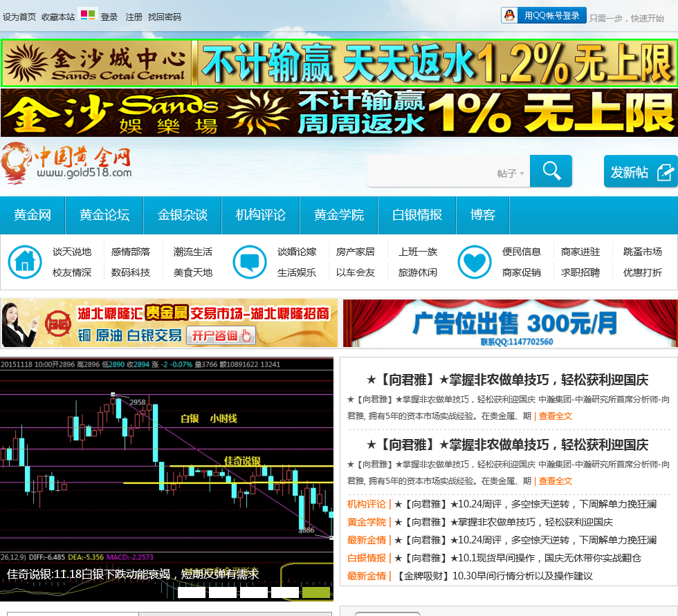Open 感情部落 forum link
The image size is (678, 616).
click(x=131, y=252)
